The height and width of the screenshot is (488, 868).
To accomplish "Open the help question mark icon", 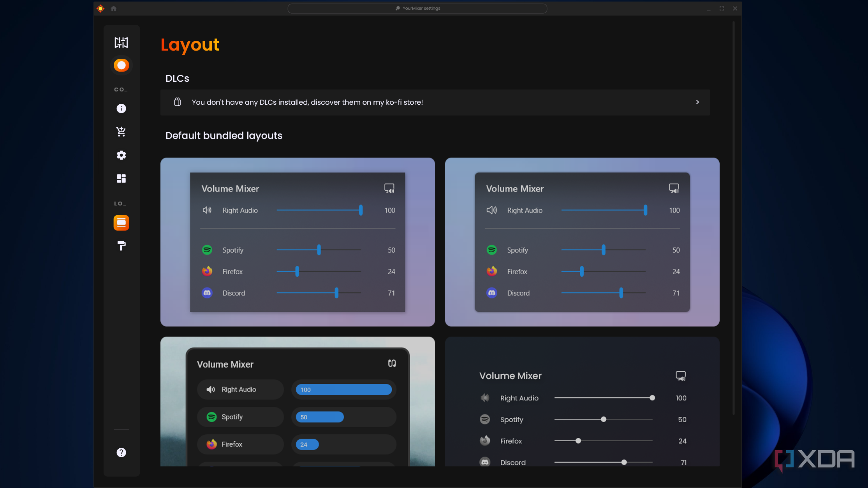I will 121,453.
